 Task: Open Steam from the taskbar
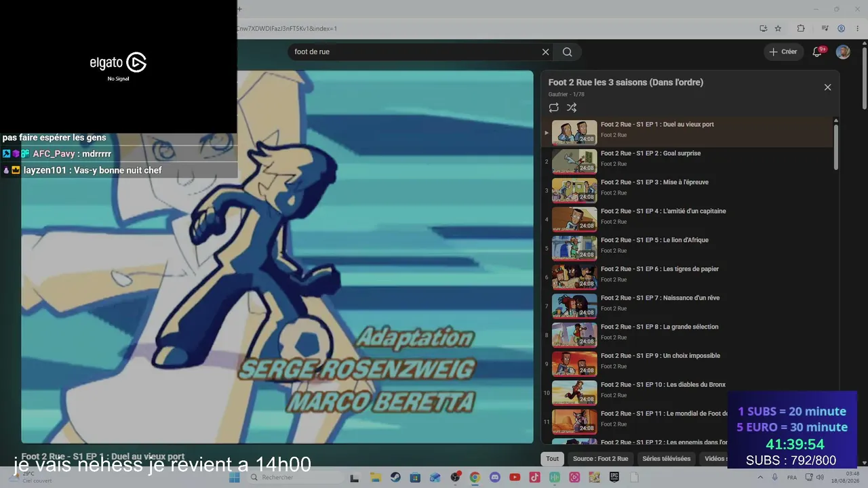pyautogui.click(x=395, y=478)
